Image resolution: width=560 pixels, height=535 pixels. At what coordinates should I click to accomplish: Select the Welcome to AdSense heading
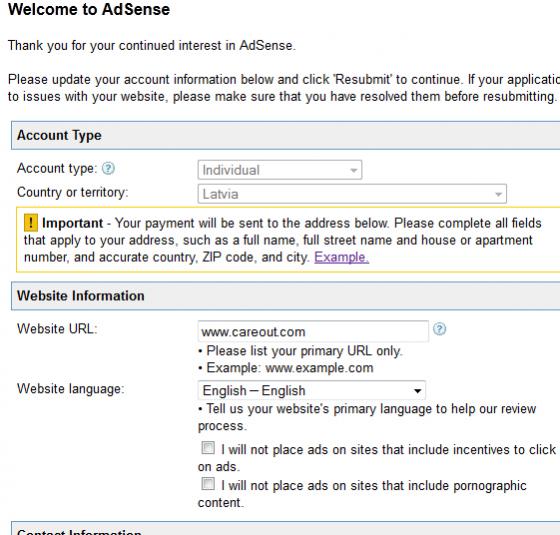click(x=89, y=9)
